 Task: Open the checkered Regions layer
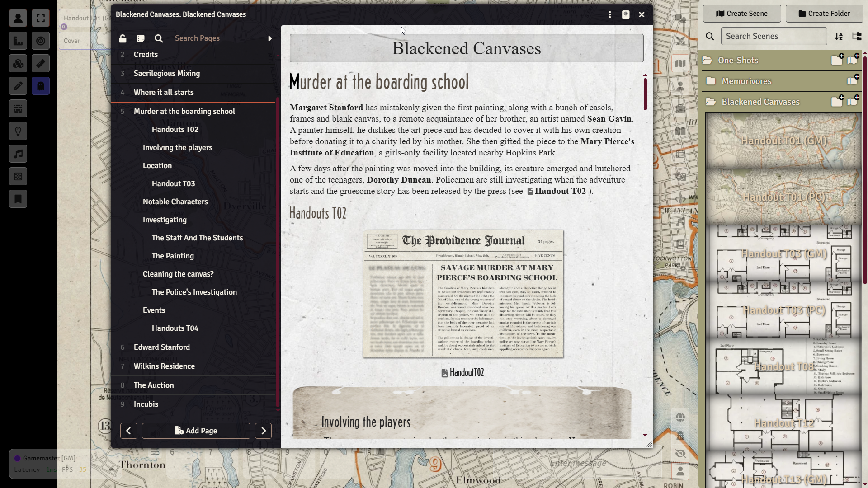point(18,176)
